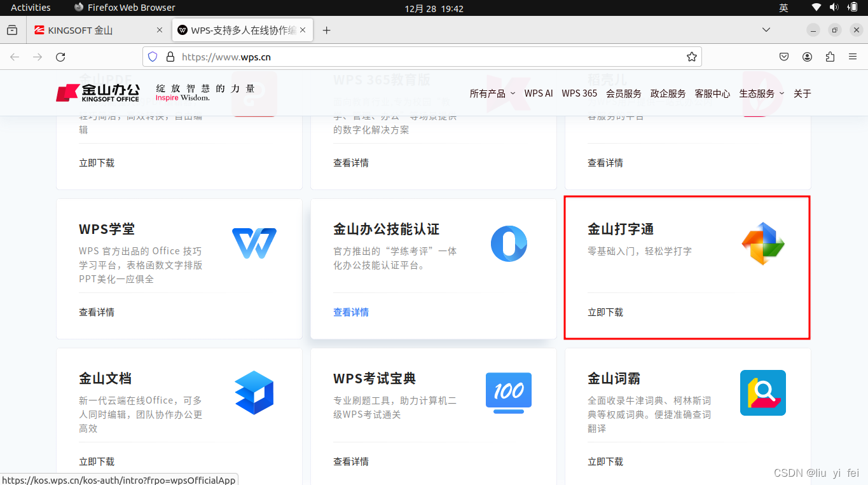868x485 pixels.
Task: Go forward with browser forward arrow
Action: [x=38, y=57]
